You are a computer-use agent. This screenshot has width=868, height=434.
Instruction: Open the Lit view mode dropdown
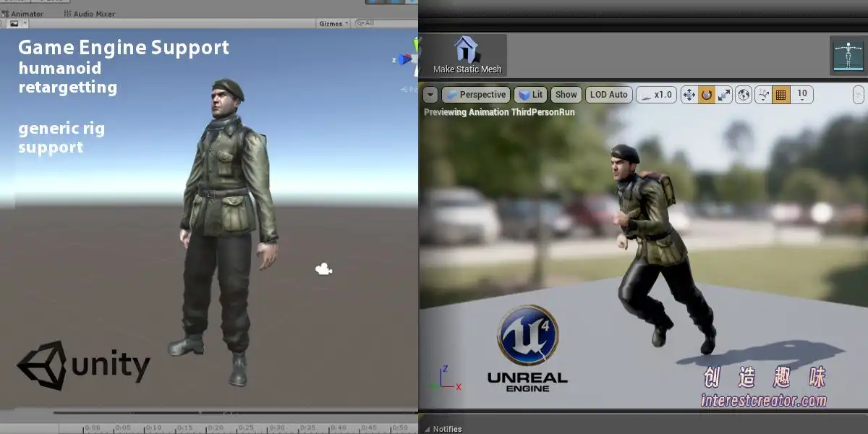pos(530,95)
